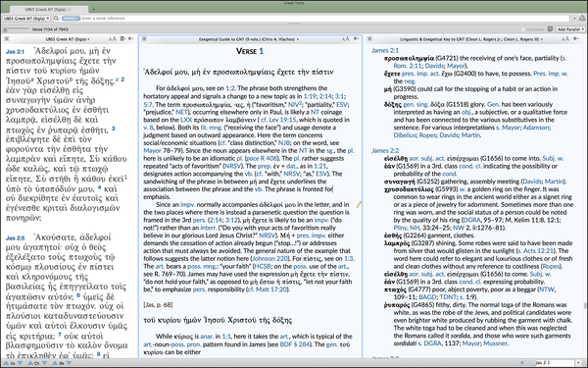Change text size in UBS5 Greek NT pane
The image size is (588, 368).
click(113, 38)
